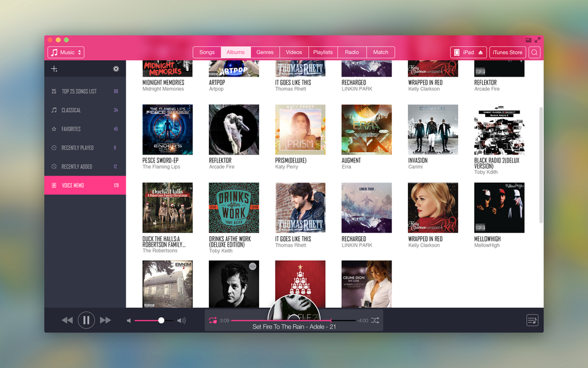
Task: Switch to the Songs tab
Action: click(x=207, y=52)
